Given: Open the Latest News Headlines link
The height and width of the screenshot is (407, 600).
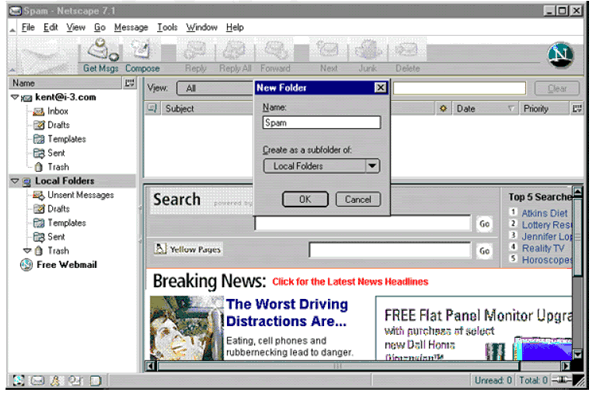Looking at the screenshot, I should pyautogui.click(x=350, y=282).
